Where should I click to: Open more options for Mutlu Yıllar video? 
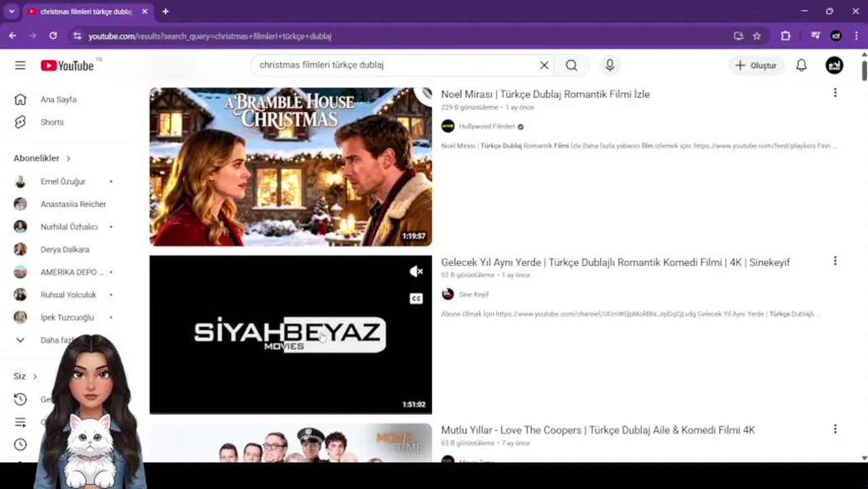pyautogui.click(x=835, y=429)
